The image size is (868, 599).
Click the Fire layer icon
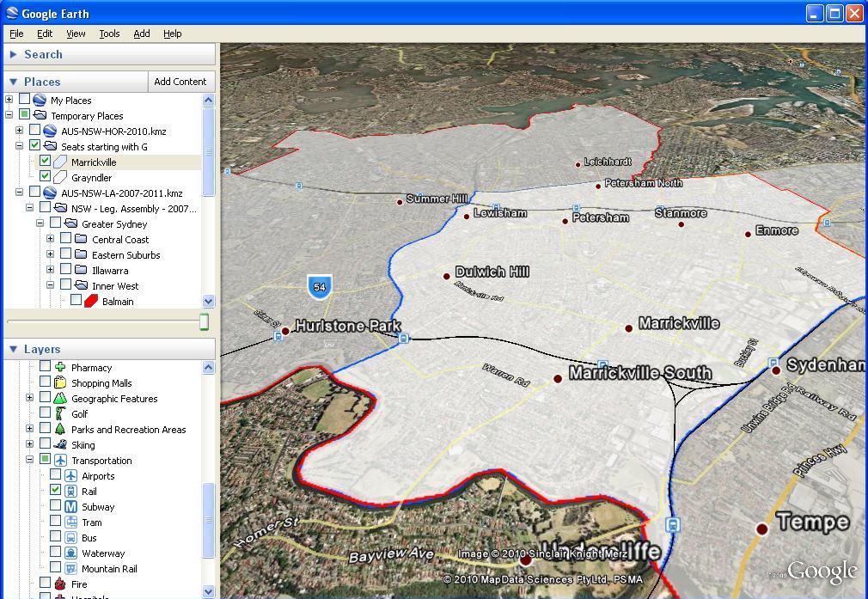[x=60, y=584]
